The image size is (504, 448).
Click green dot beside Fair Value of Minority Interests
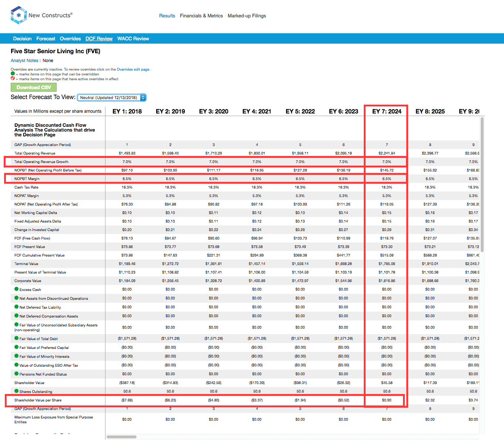click(x=16, y=356)
